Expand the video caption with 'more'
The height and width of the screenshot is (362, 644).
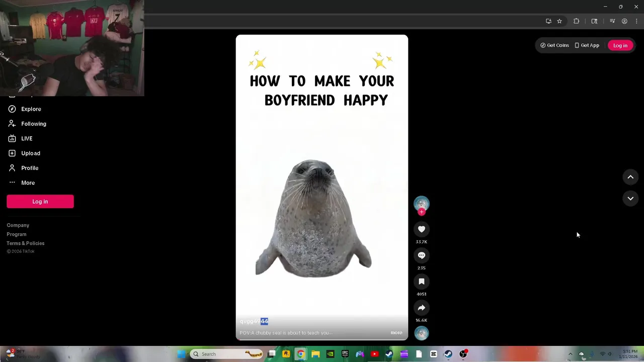[396, 333]
